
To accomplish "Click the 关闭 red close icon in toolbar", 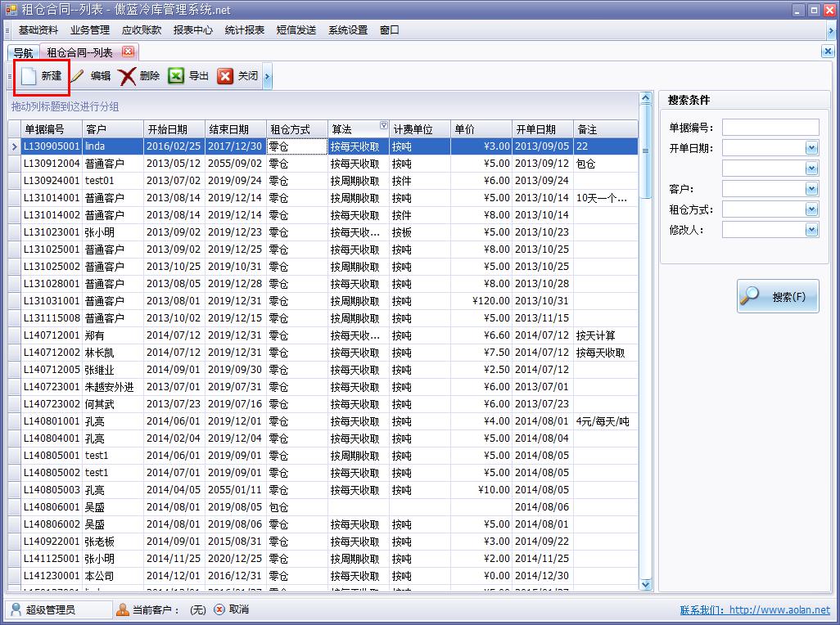I will point(225,76).
